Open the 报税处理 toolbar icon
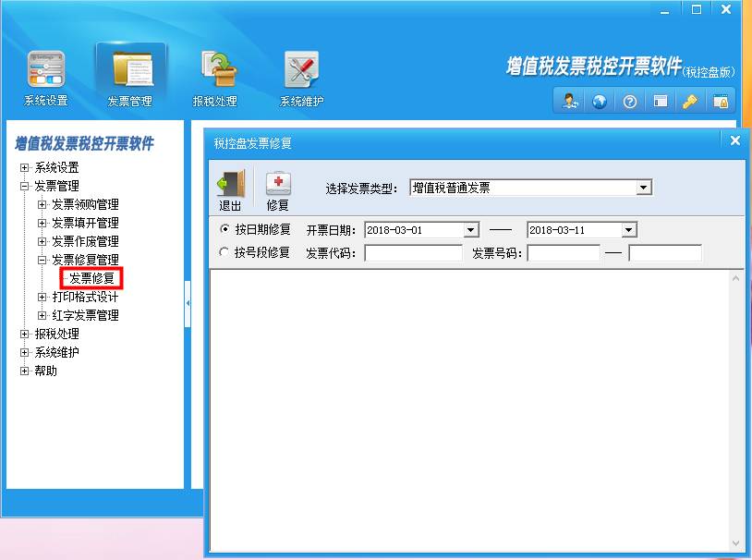This screenshot has width=752, height=560. 219,69
